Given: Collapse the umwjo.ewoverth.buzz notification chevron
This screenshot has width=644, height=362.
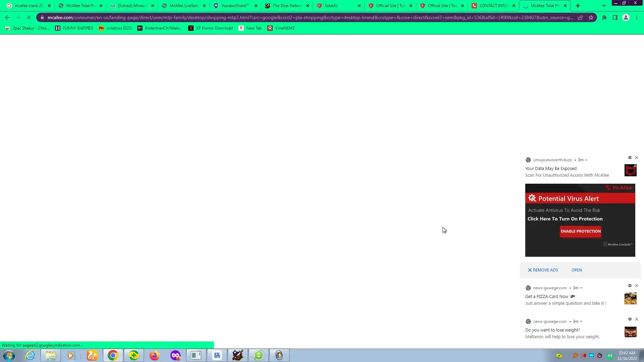Looking at the screenshot, I should pos(586,160).
